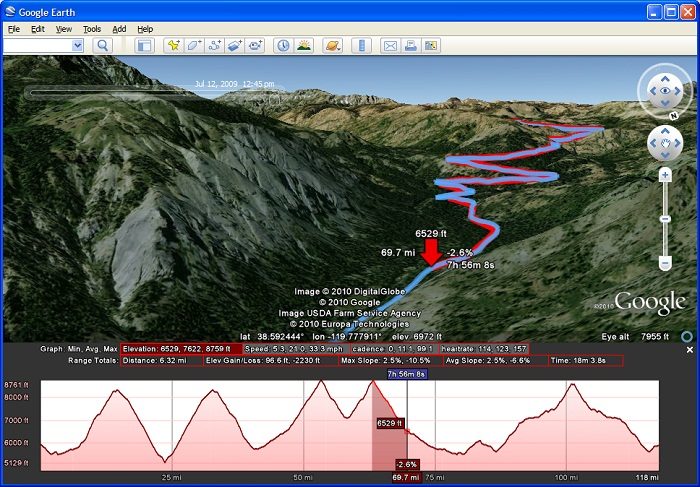Close the elevation profile panel

(x=689, y=350)
